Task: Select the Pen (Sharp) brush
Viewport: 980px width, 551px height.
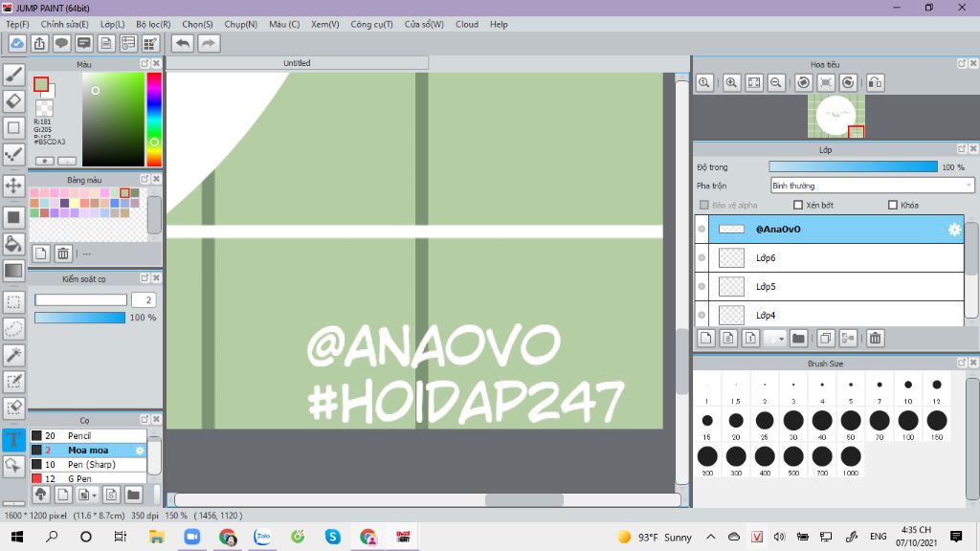Action: [x=88, y=464]
